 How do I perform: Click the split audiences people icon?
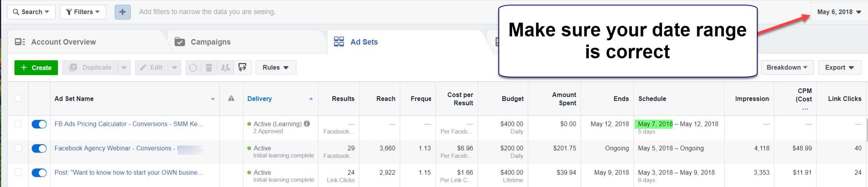click(x=225, y=68)
